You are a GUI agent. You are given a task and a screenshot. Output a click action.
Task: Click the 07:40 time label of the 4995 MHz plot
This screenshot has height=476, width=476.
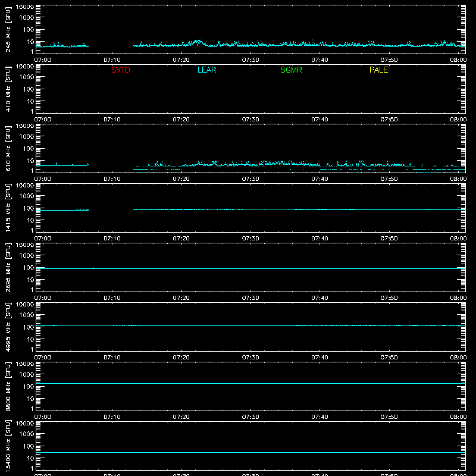pos(320,358)
